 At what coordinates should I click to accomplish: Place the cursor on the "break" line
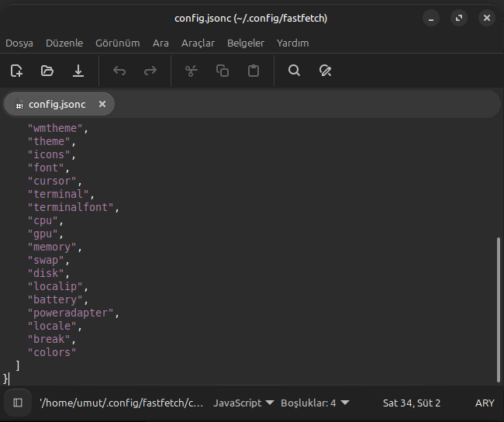(x=51, y=339)
